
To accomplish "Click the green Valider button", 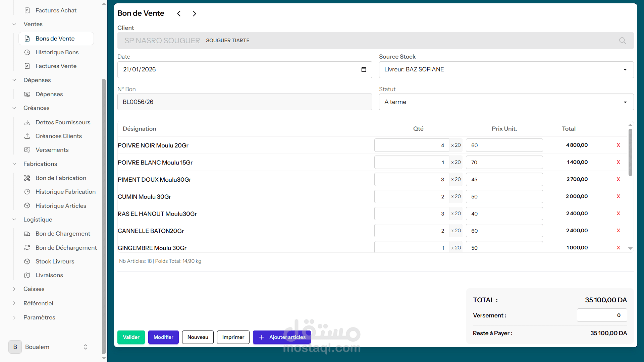I will coord(131,337).
